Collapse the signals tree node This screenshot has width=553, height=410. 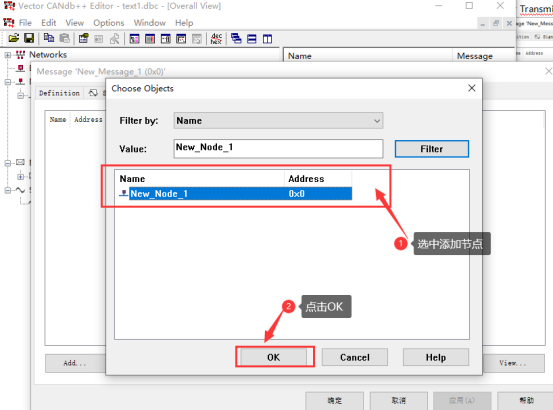click(8, 190)
